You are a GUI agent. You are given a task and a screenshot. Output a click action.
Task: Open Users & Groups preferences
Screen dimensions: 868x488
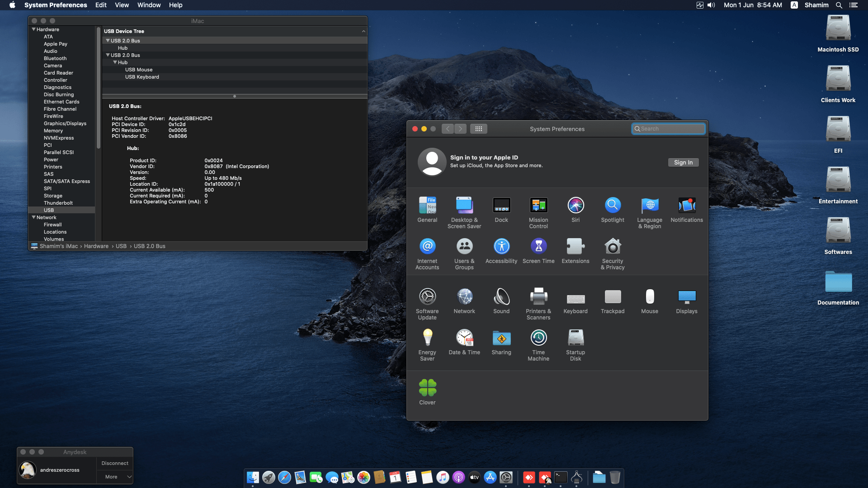click(464, 254)
